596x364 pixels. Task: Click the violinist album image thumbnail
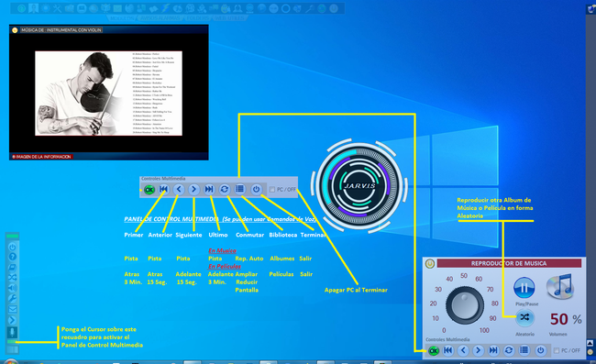coord(109,94)
